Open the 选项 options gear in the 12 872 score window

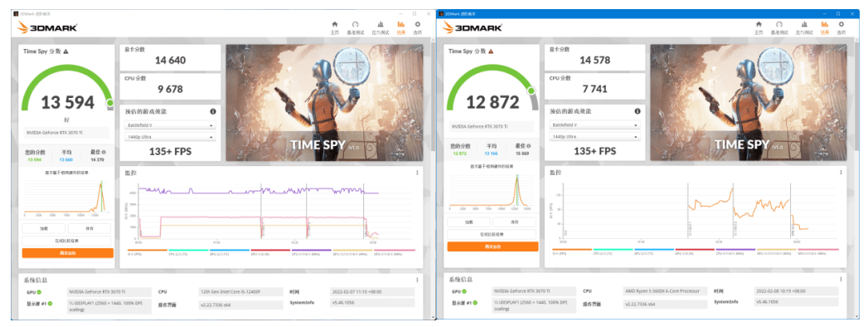click(x=841, y=27)
